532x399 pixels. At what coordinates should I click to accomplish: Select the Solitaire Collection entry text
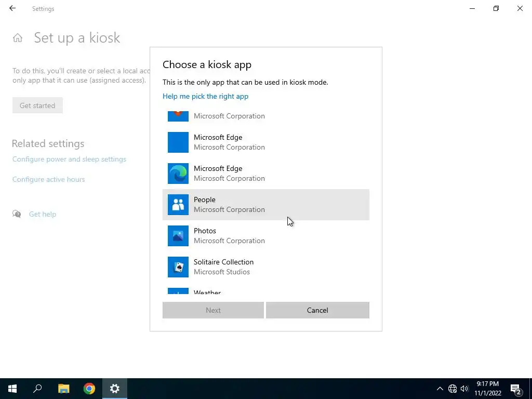[223, 262]
